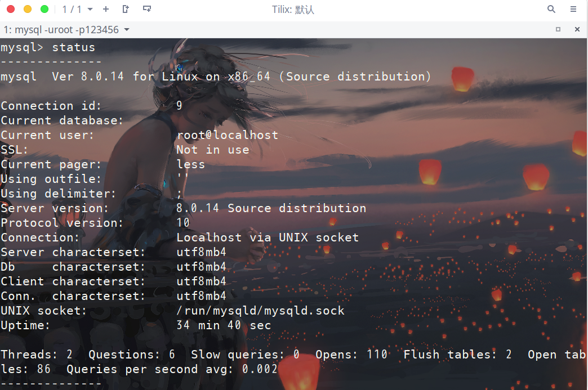Click the 'Not in use' SSL value
Screen dimensions: 588x390
coord(213,150)
